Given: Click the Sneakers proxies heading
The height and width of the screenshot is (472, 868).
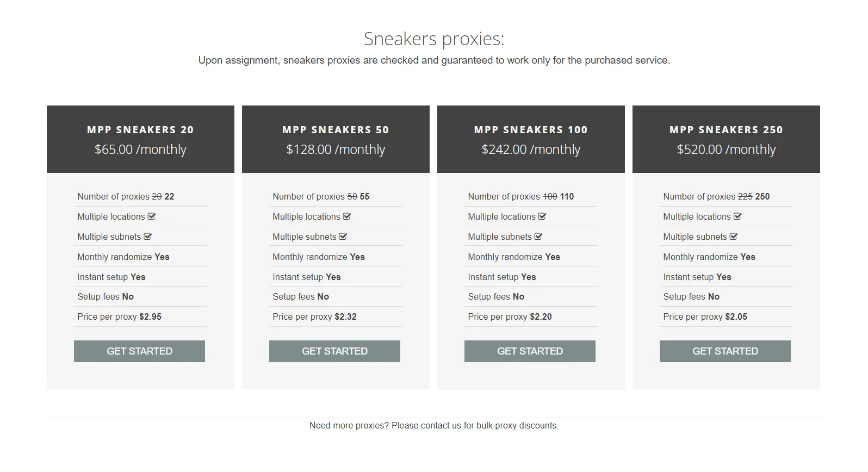Looking at the screenshot, I should (x=434, y=39).
